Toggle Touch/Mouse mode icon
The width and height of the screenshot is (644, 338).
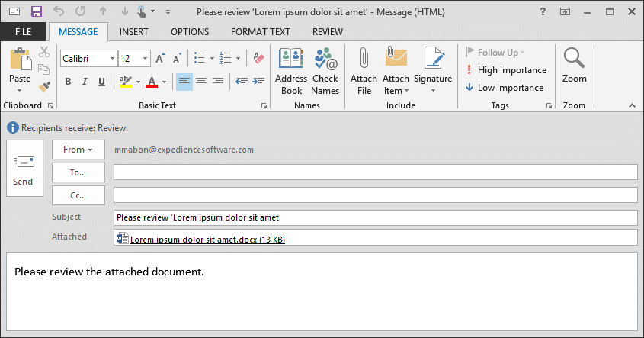pos(142,11)
